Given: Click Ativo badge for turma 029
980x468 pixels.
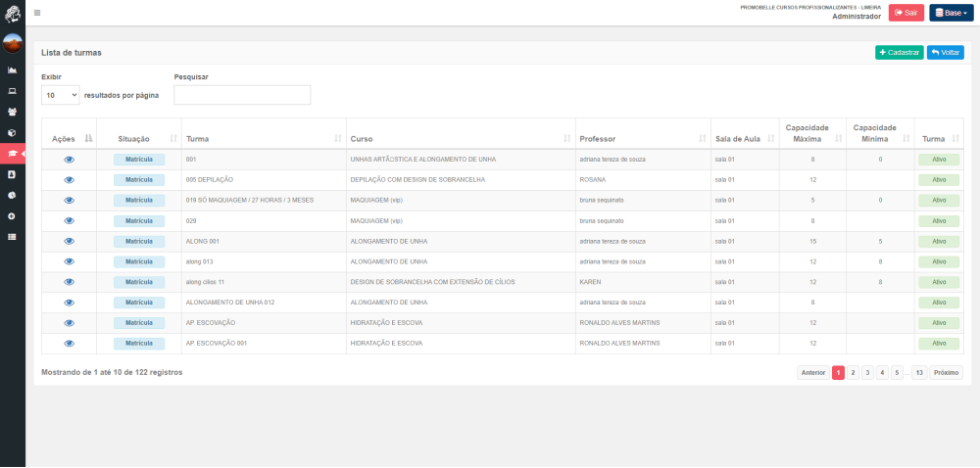Looking at the screenshot, I should (x=938, y=221).
